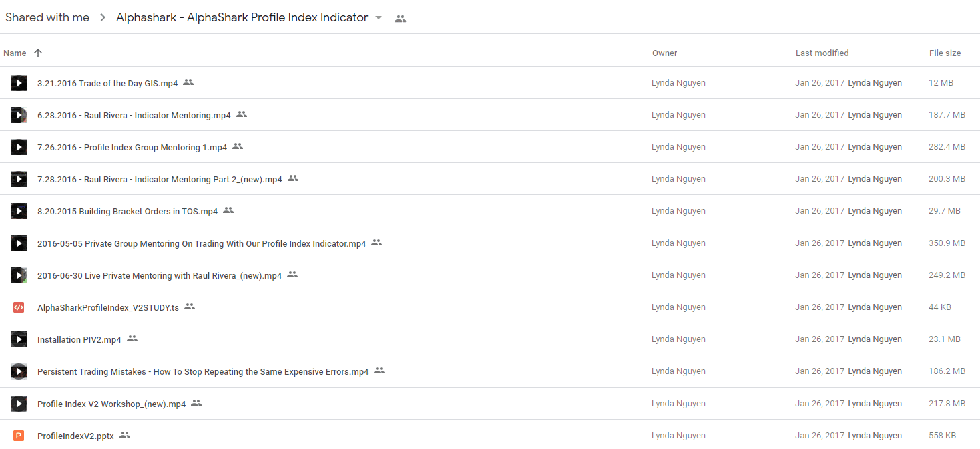The height and width of the screenshot is (449, 980).
Task: Click the 12 MB file size value
Action: click(x=941, y=83)
